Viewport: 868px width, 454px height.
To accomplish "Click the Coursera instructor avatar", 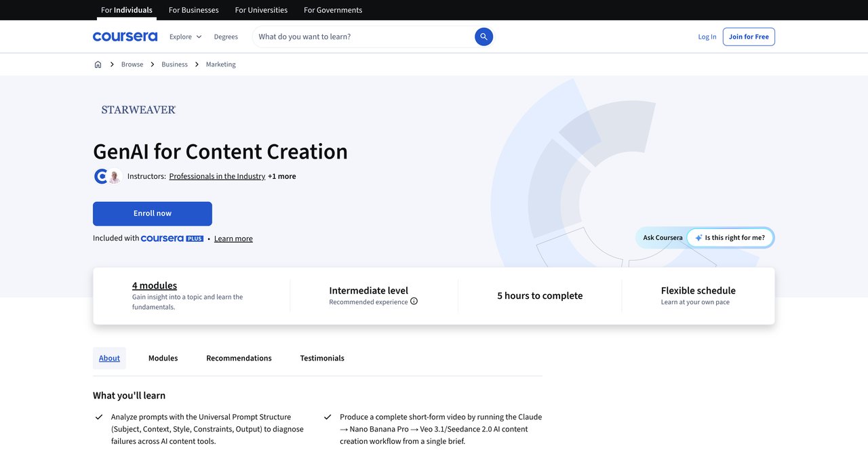I will [x=101, y=176].
